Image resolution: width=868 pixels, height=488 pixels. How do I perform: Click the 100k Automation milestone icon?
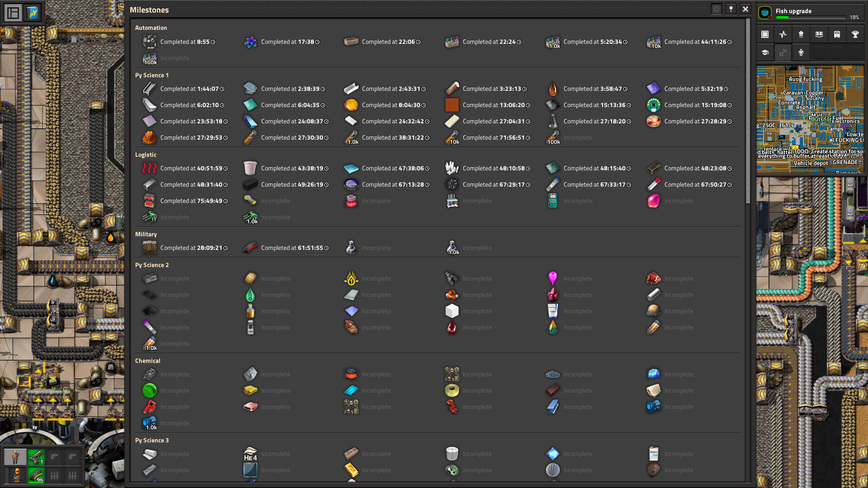[x=150, y=58]
